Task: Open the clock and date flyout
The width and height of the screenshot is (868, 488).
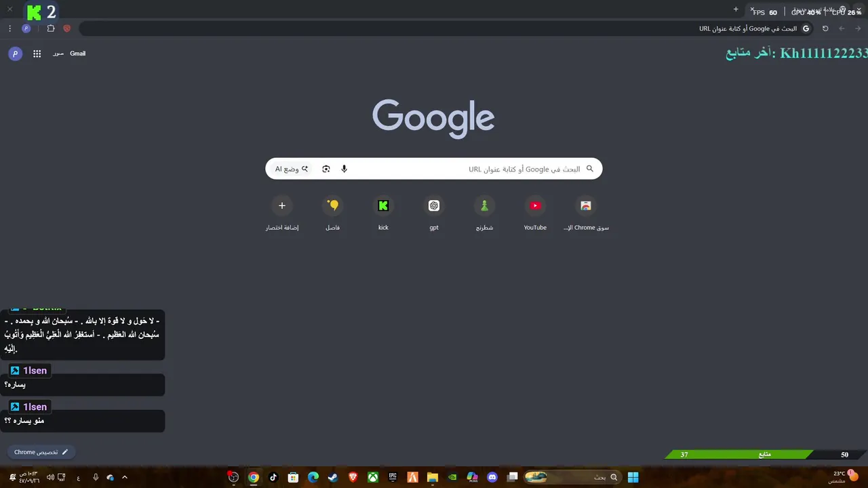Action: (28, 477)
